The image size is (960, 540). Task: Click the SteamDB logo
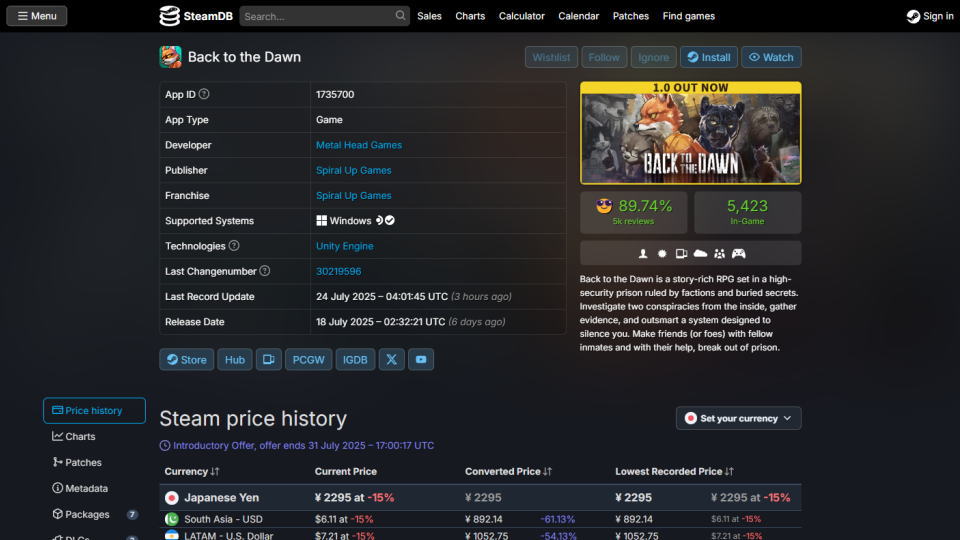196,16
